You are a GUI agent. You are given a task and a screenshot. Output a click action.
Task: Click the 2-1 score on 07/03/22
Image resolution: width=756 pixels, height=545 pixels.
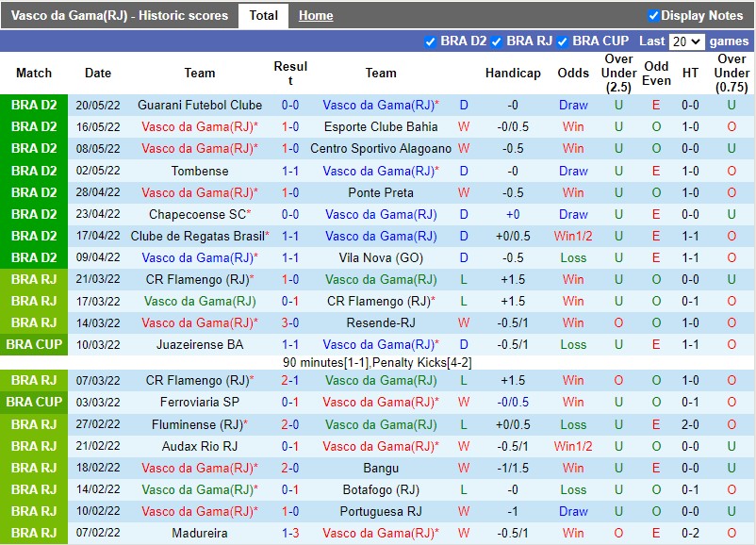290,380
